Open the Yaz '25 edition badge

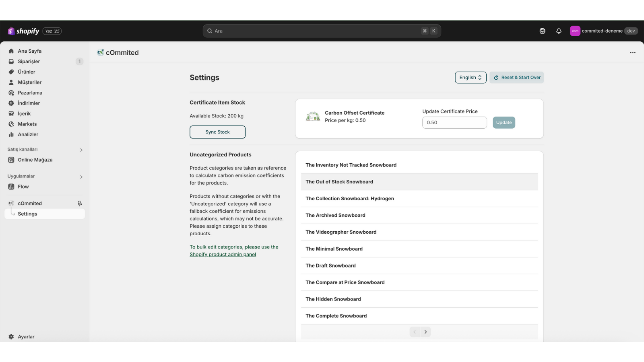tap(52, 31)
